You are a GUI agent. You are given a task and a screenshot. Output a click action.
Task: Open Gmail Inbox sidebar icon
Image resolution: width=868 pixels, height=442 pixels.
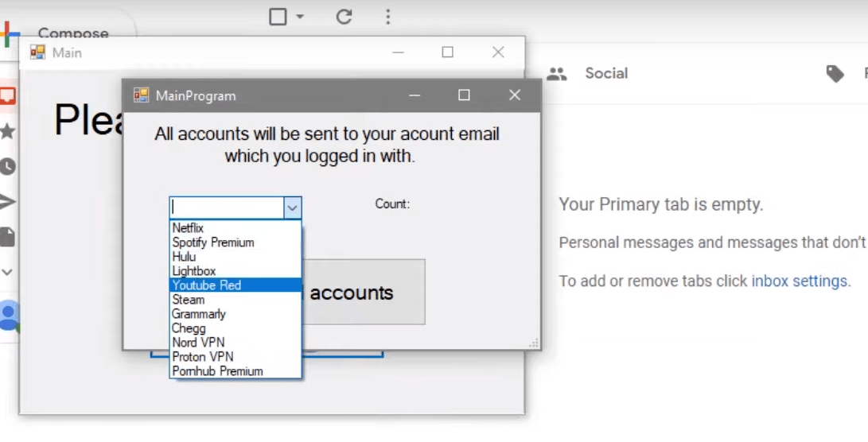coord(7,95)
